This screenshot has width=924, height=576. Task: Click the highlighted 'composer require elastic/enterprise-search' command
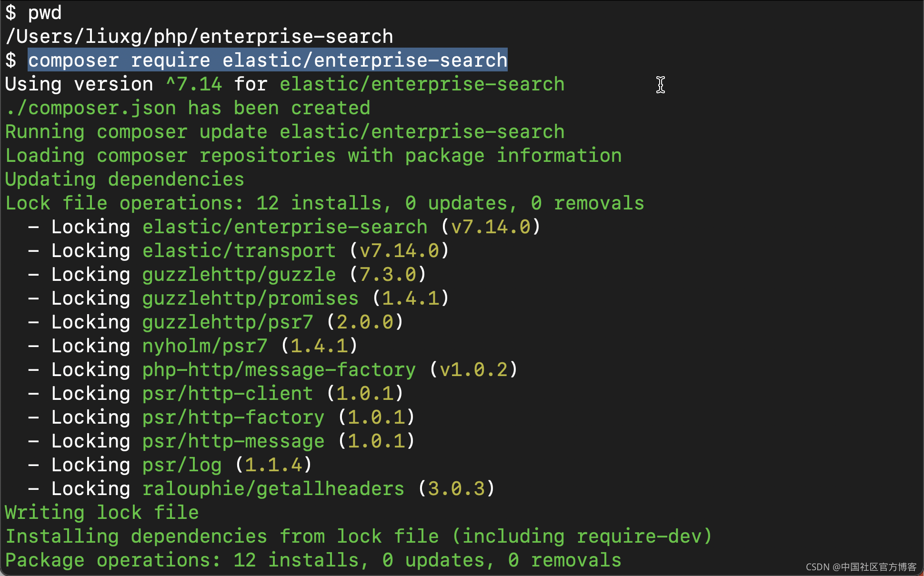pyautogui.click(x=268, y=60)
